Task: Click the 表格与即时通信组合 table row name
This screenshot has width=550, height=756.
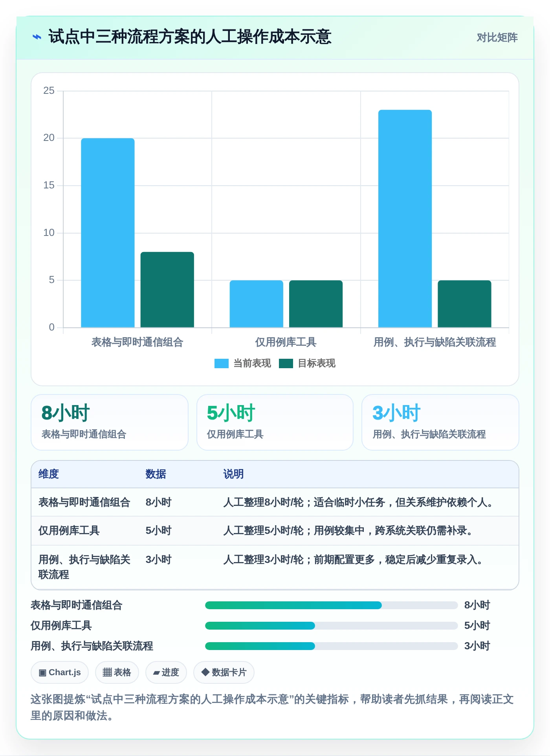Action: coord(84,502)
